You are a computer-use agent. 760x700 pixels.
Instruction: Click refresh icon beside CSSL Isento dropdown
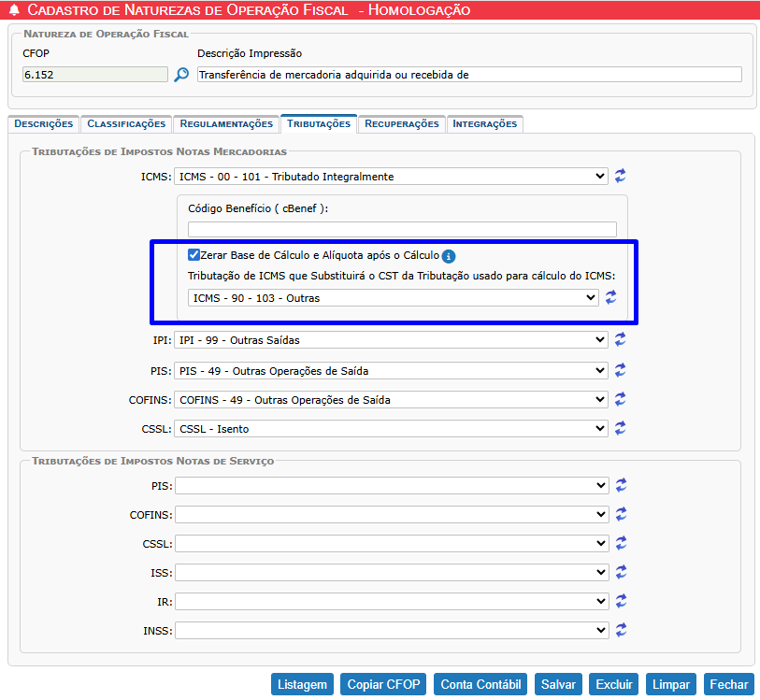(x=621, y=428)
